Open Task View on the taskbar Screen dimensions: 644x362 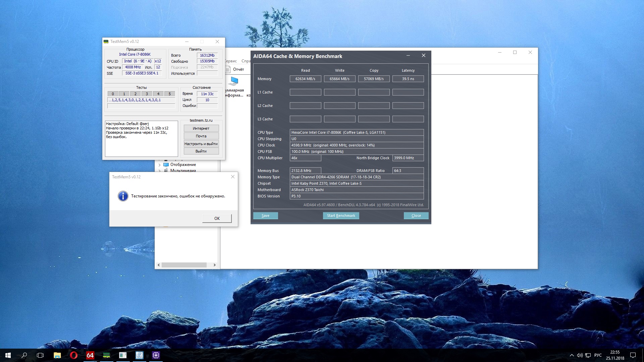(40, 355)
